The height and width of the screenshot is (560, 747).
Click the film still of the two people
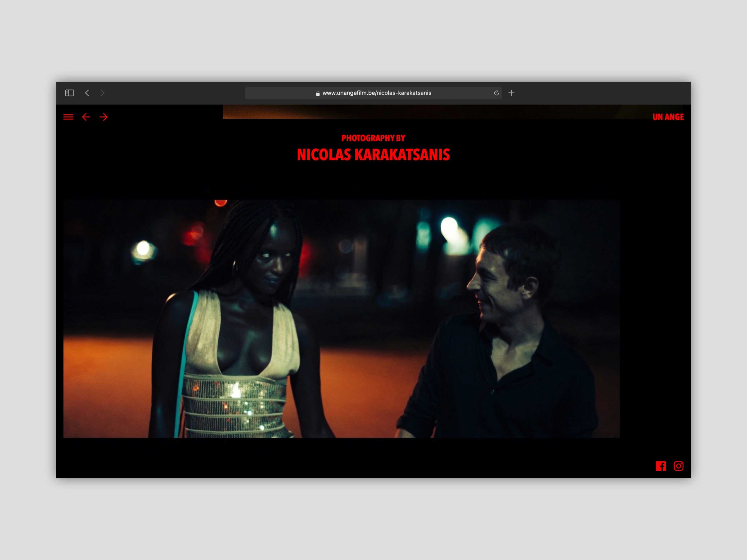coord(341,319)
